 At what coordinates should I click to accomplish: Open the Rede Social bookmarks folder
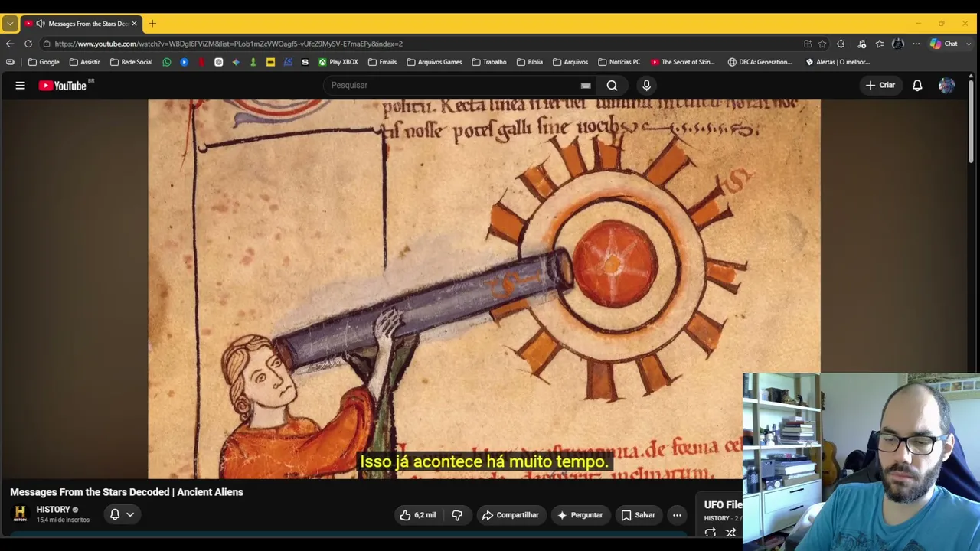click(131, 62)
